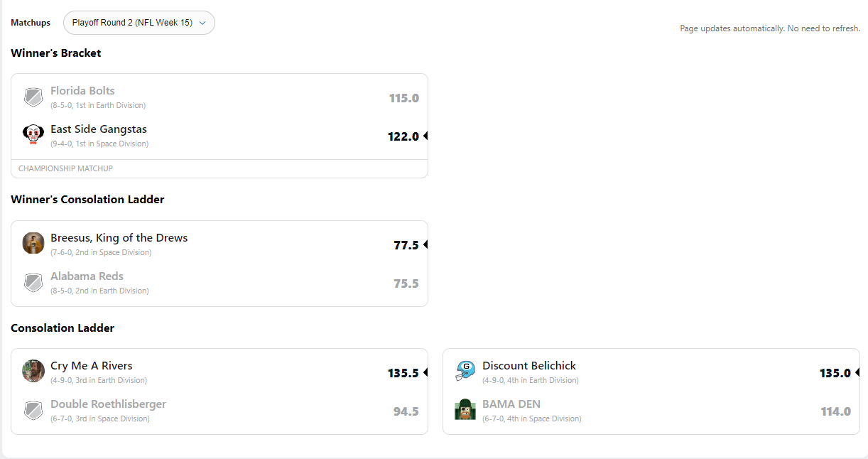This screenshot has width=868, height=459.
Task: Open Cry Me A Rivers team link
Action: [91, 366]
